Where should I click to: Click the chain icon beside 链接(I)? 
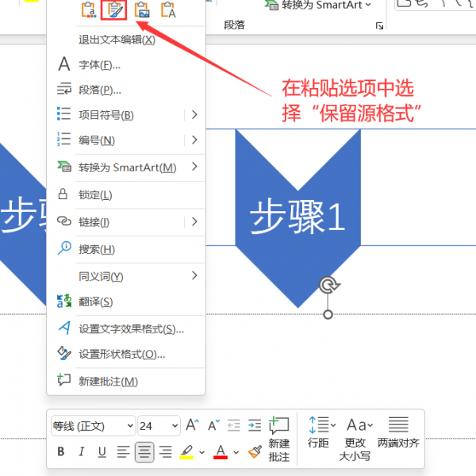(64, 221)
